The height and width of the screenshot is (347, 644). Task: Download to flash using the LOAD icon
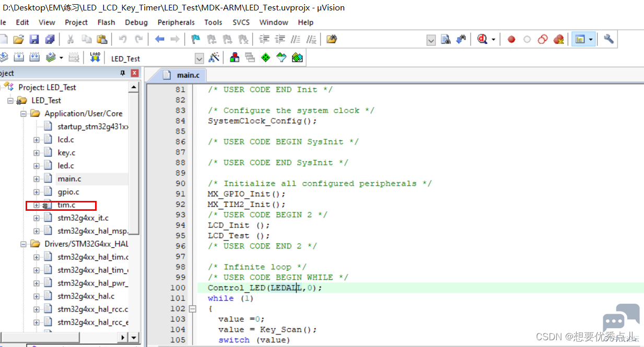95,57
